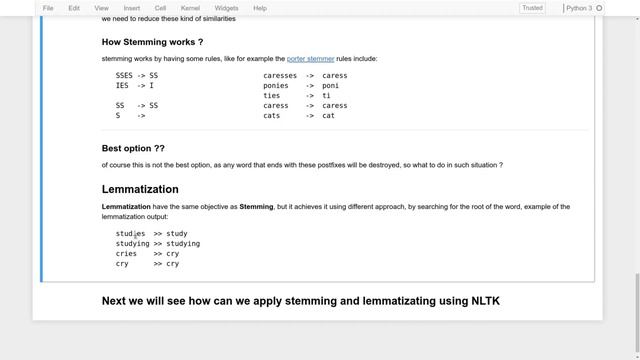
Task: Open the Kernel menu
Action: (x=190, y=8)
